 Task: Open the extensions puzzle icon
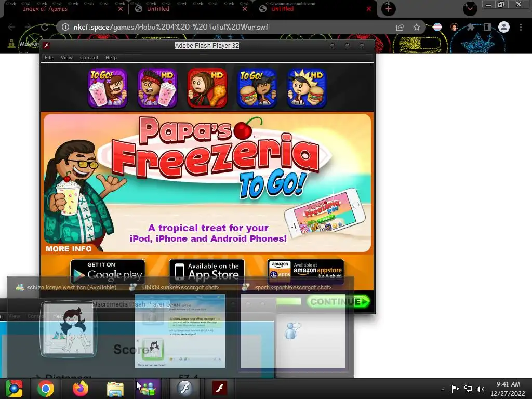coord(470,27)
